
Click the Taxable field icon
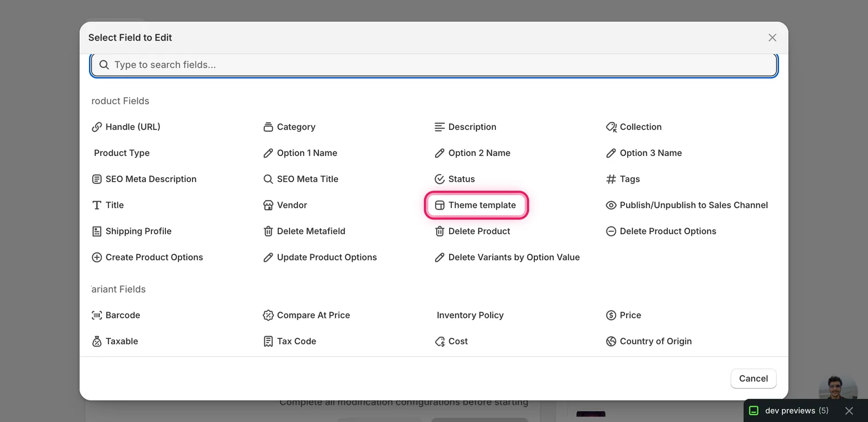pos(97,342)
